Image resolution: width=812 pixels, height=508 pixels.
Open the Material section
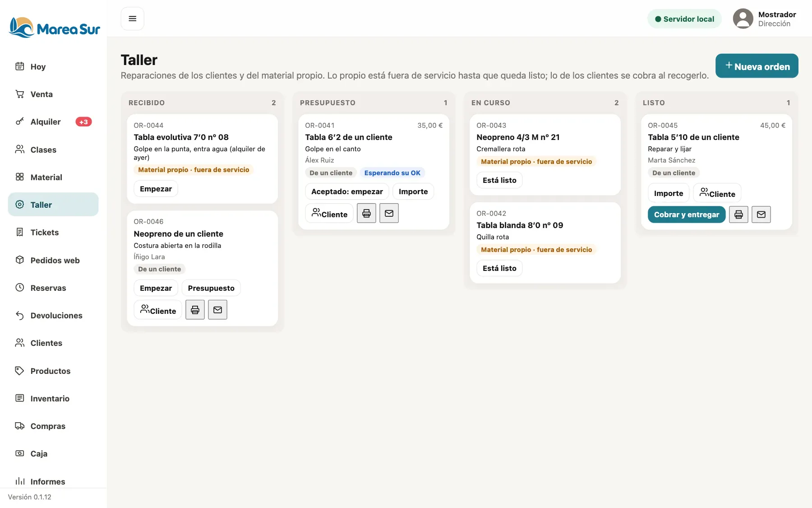click(53, 177)
